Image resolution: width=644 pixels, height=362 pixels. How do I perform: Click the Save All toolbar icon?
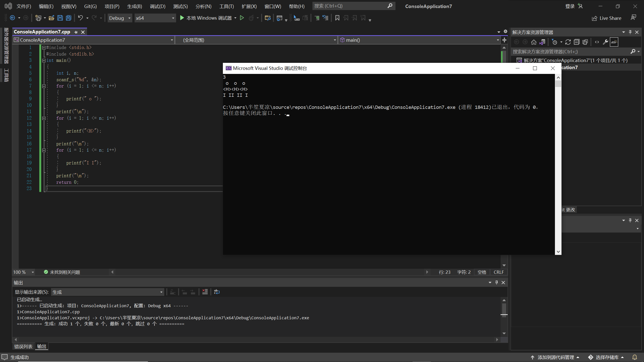[68, 18]
